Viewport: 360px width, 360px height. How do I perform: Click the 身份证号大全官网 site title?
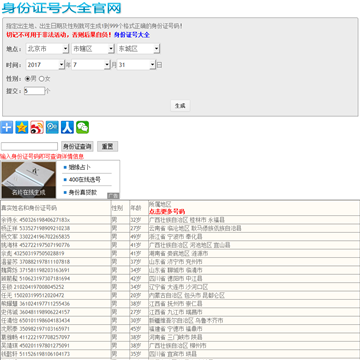(x=61, y=8)
